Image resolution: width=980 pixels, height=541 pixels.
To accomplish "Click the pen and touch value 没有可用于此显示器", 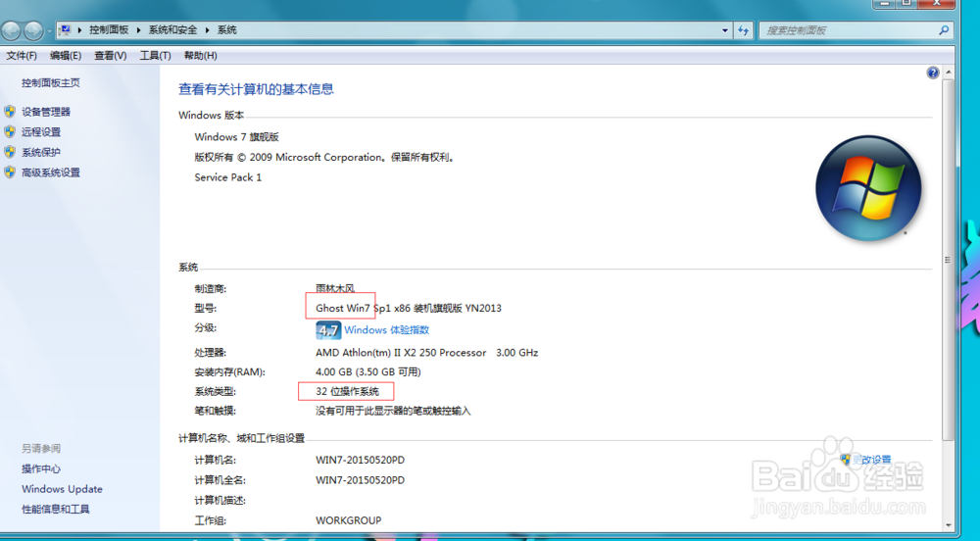I will point(393,411).
